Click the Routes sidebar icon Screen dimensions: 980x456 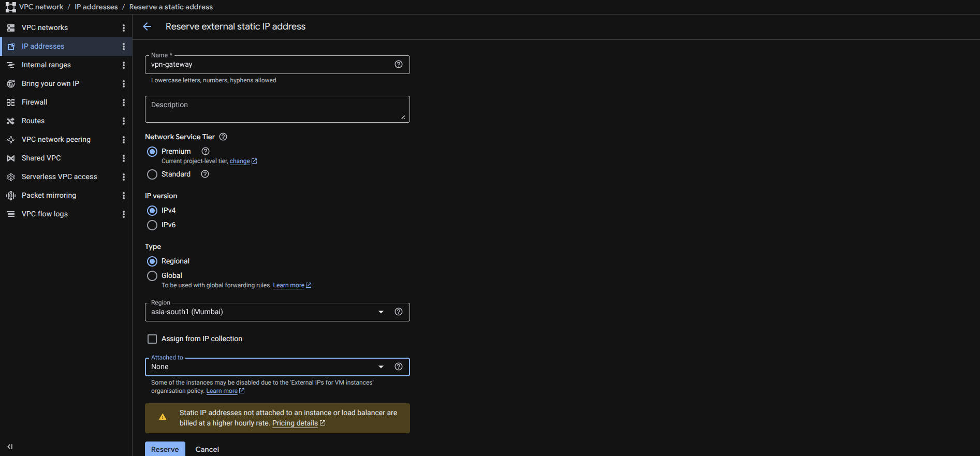point(11,121)
